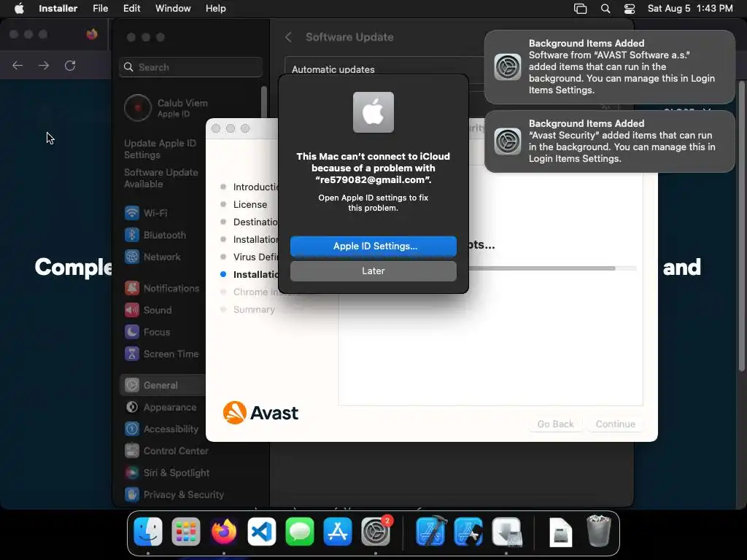The width and height of the screenshot is (747, 560).
Task: Open the Edit menu
Action: pyautogui.click(x=131, y=9)
